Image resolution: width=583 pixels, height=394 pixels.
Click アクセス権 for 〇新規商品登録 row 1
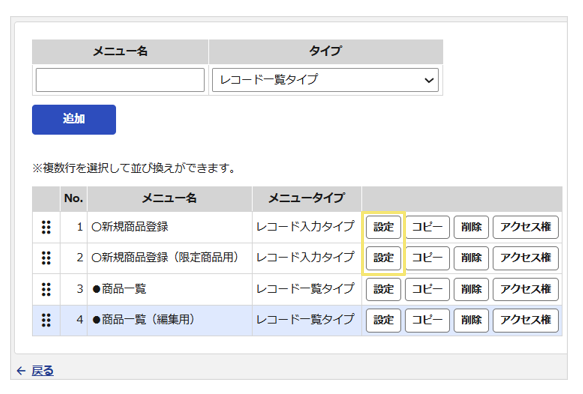526,227
